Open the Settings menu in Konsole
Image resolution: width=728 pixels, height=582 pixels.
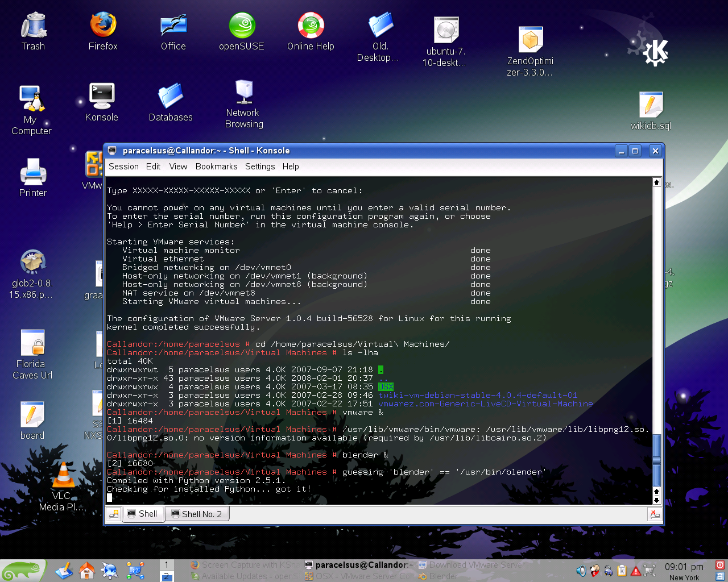[260, 167]
